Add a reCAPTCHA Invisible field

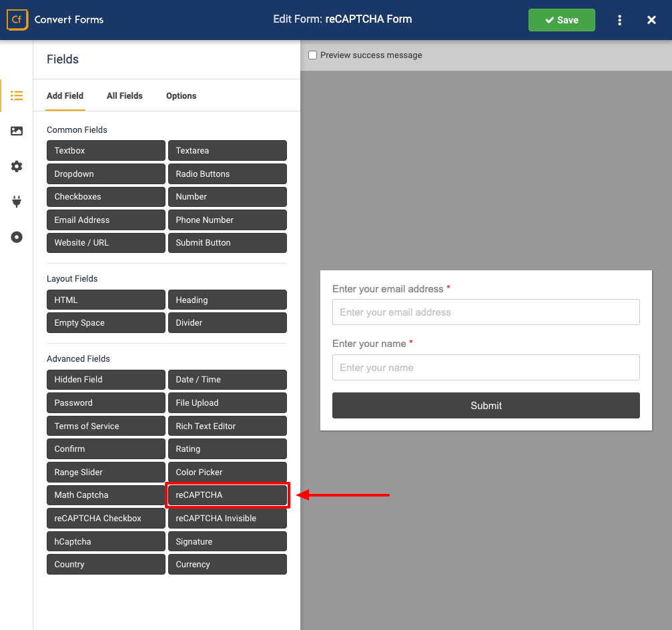pyautogui.click(x=228, y=518)
